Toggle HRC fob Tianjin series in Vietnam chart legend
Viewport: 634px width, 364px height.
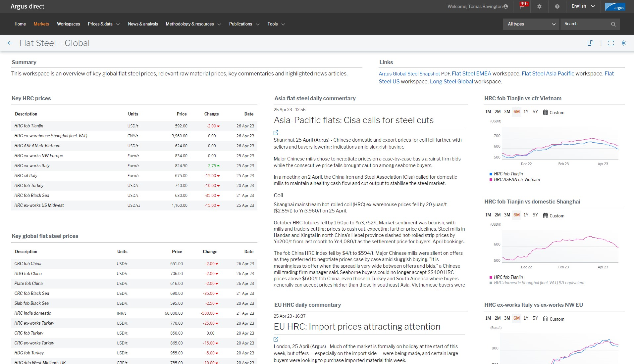click(x=508, y=174)
